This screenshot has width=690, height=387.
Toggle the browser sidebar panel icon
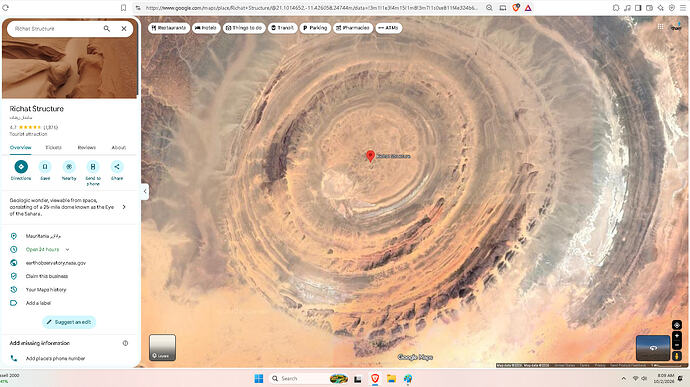(638, 7)
